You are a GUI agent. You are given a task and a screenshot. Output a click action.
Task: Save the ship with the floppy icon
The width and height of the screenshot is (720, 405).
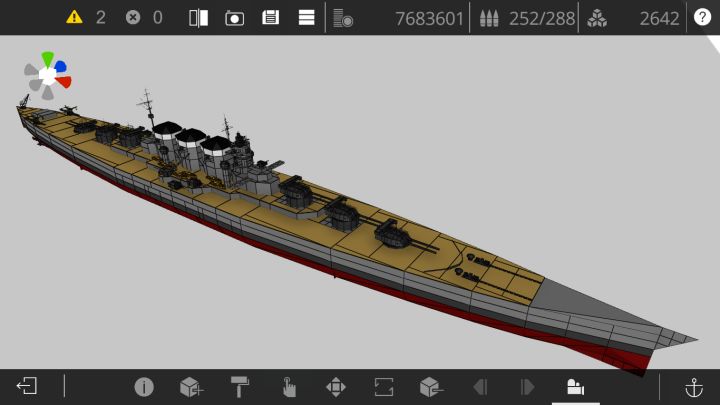pos(270,18)
